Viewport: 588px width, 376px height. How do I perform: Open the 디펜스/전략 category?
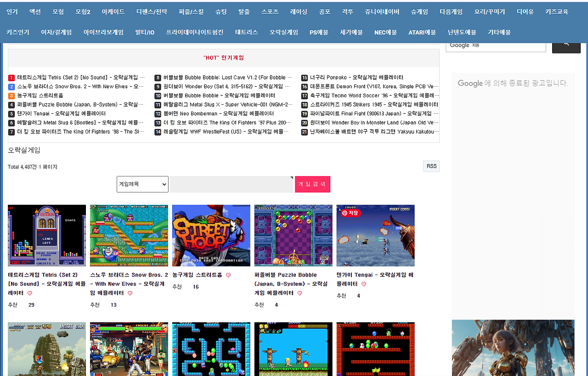(x=152, y=12)
